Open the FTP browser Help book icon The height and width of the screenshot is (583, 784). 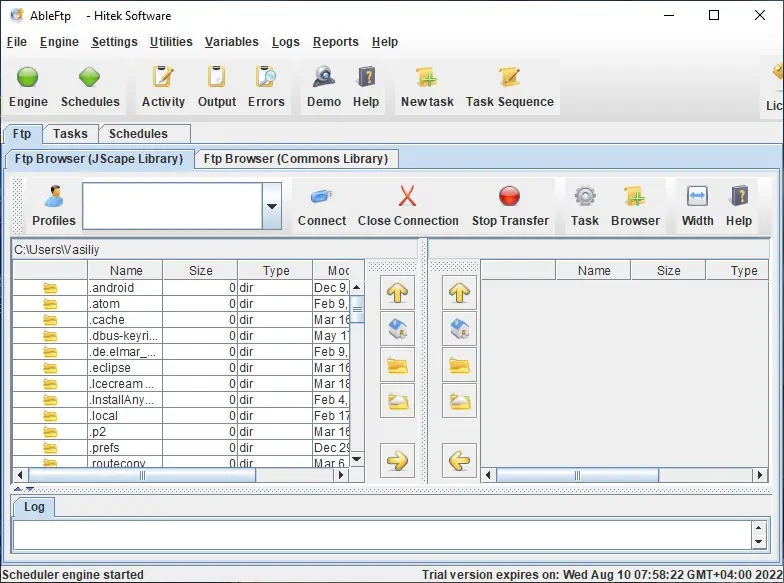[739, 196]
